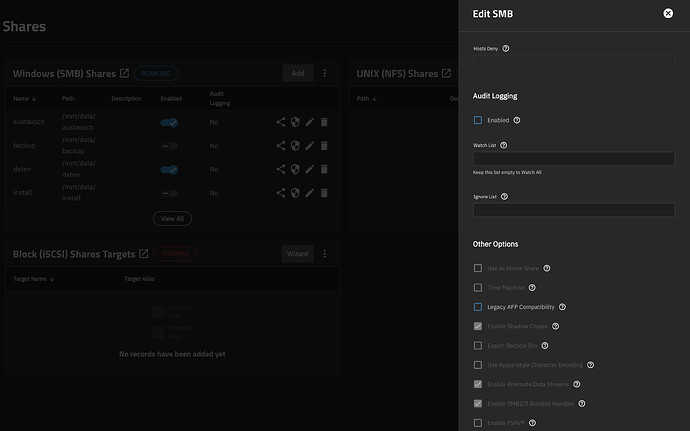Delete the install share using trash icon
The width and height of the screenshot is (690, 431).
pos(324,193)
